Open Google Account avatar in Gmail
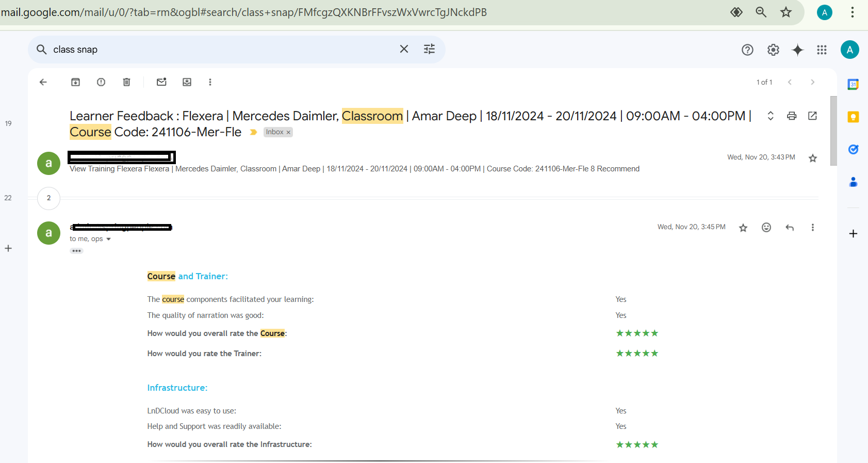Image resolution: width=868 pixels, height=463 pixels. click(x=850, y=50)
